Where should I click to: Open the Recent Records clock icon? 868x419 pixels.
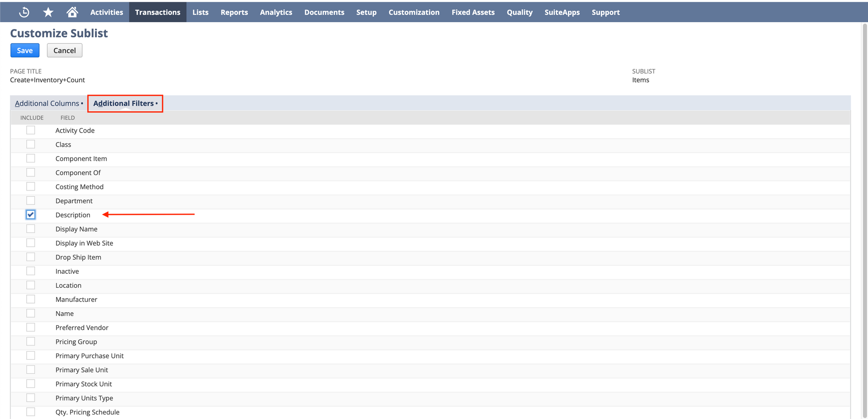pyautogui.click(x=24, y=12)
